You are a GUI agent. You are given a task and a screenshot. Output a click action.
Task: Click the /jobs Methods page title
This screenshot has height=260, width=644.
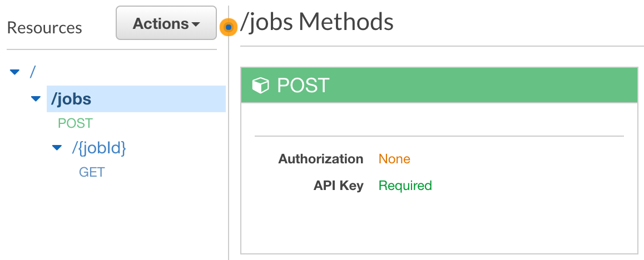tap(317, 22)
